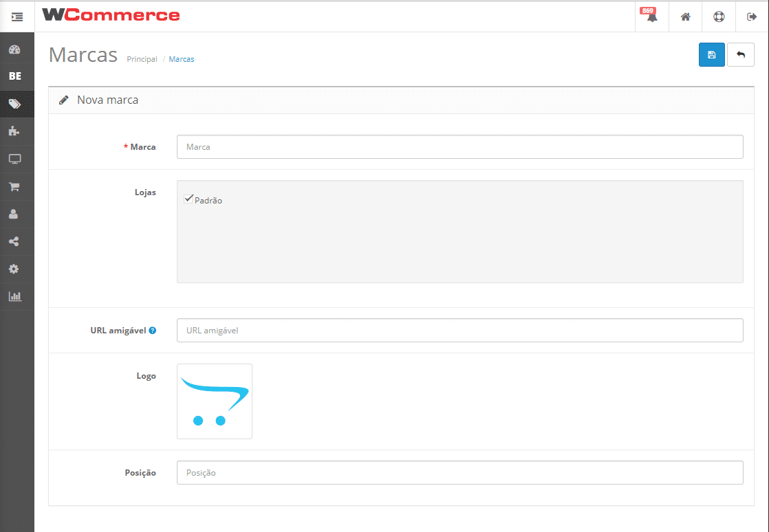Click the WCommerce logo
Screen dimensions: 769x532
pyautogui.click(x=111, y=15)
